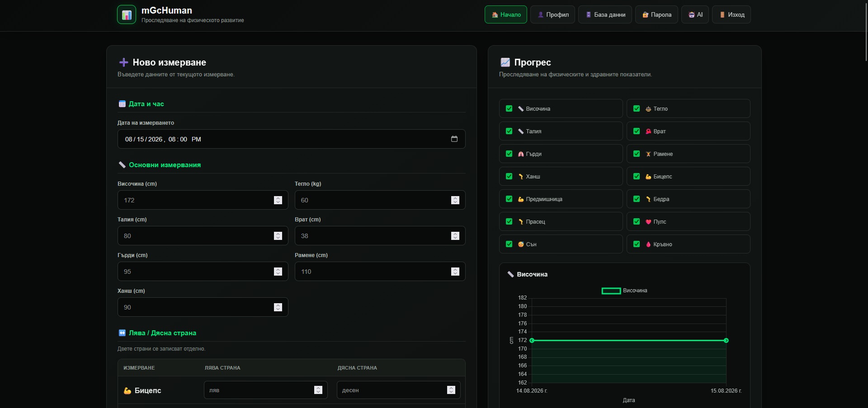Click the Височина legend color box
The image size is (868, 408).
611,291
